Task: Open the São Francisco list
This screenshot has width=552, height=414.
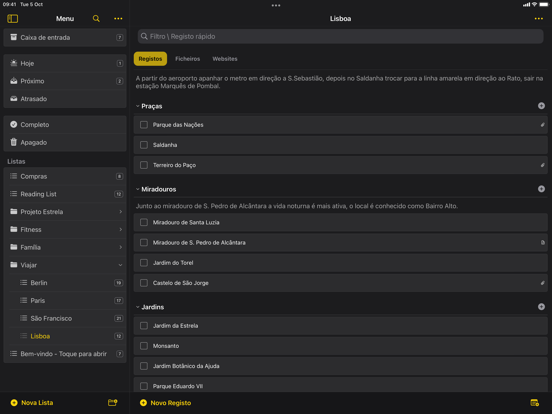Action: (x=67, y=318)
